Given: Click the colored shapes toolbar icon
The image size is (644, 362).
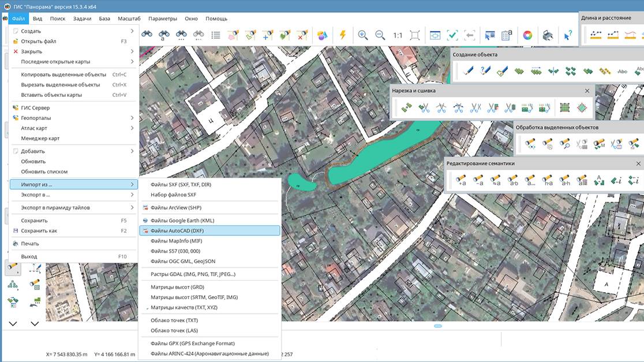Looking at the screenshot, I should (x=323, y=35).
